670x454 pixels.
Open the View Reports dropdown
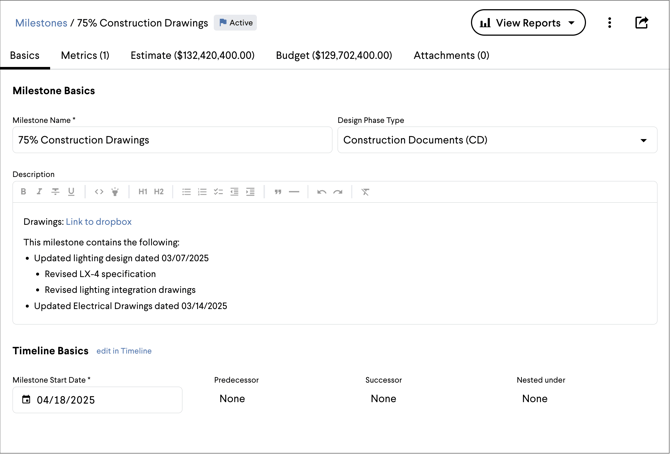point(528,22)
